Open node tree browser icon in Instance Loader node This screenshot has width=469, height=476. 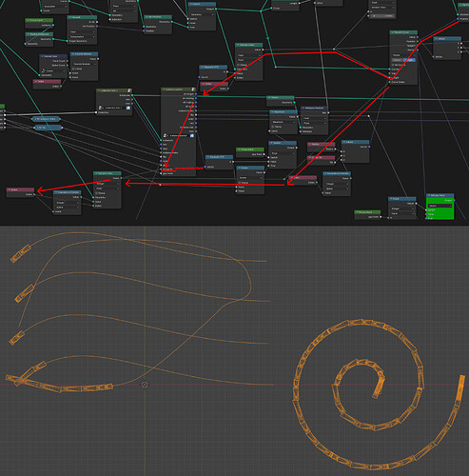point(166,135)
